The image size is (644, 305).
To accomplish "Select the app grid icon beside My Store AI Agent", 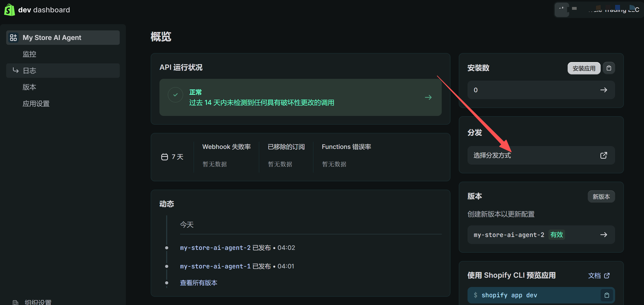I will pyautogui.click(x=14, y=37).
